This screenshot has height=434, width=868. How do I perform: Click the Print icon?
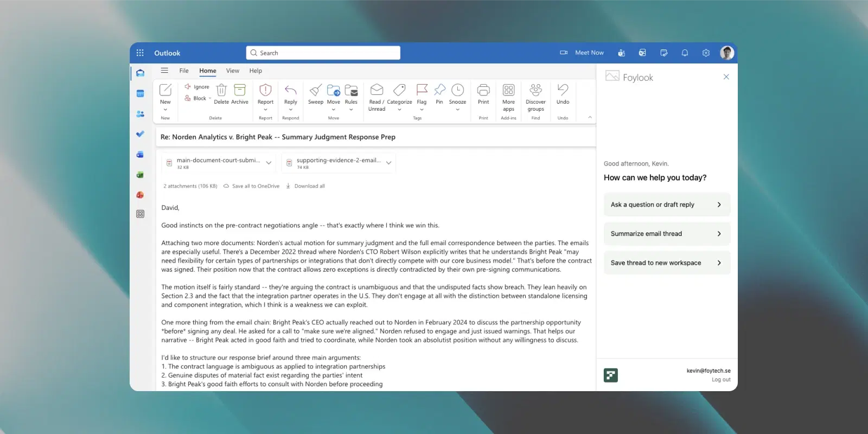pyautogui.click(x=483, y=90)
